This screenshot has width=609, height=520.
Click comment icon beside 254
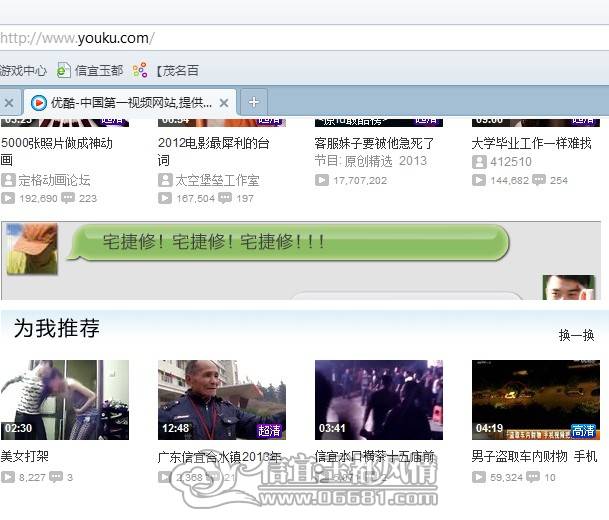[x=539, y=180]
